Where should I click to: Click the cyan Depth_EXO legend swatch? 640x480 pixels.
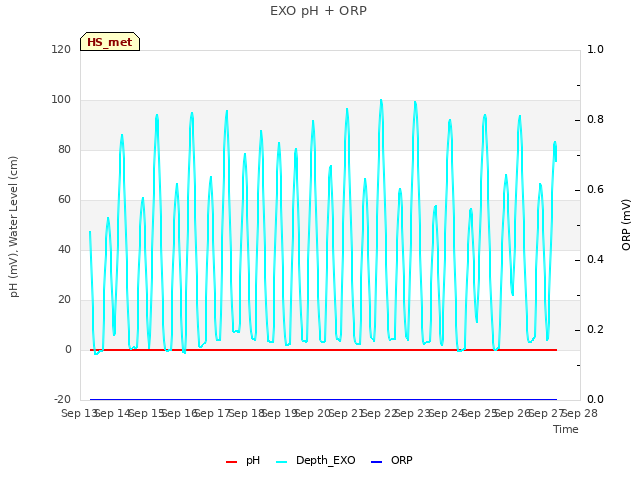coord(282,462)
